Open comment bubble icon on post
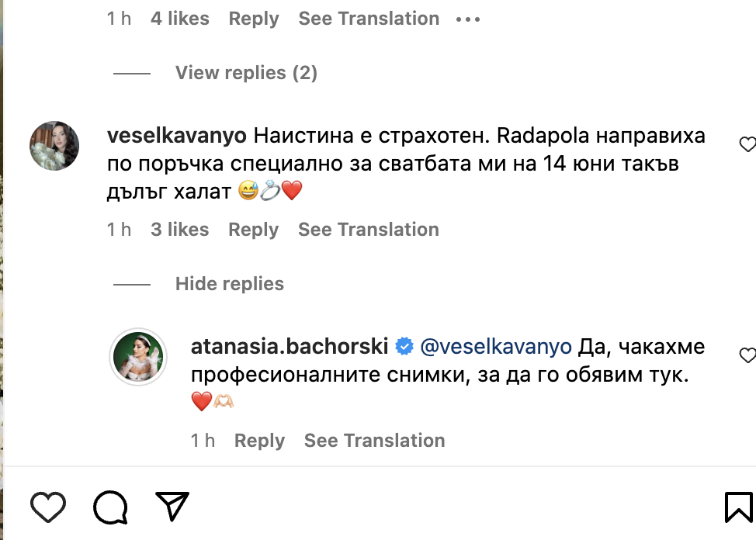The width and height of the screenshot is (756, 540). [x=110, y=507]
